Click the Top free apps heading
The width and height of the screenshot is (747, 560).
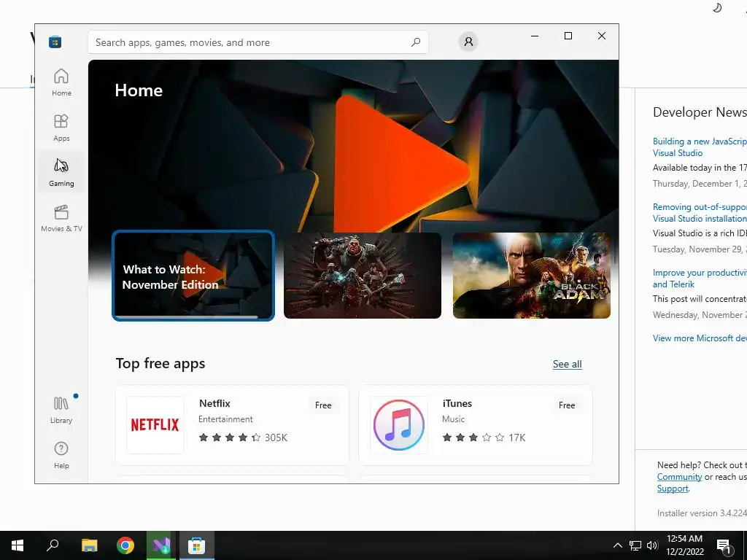[x=160, y=364]
